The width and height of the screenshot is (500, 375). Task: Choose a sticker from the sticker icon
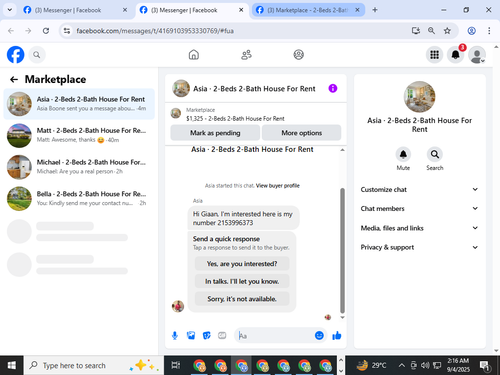click(x=207, y=336)
